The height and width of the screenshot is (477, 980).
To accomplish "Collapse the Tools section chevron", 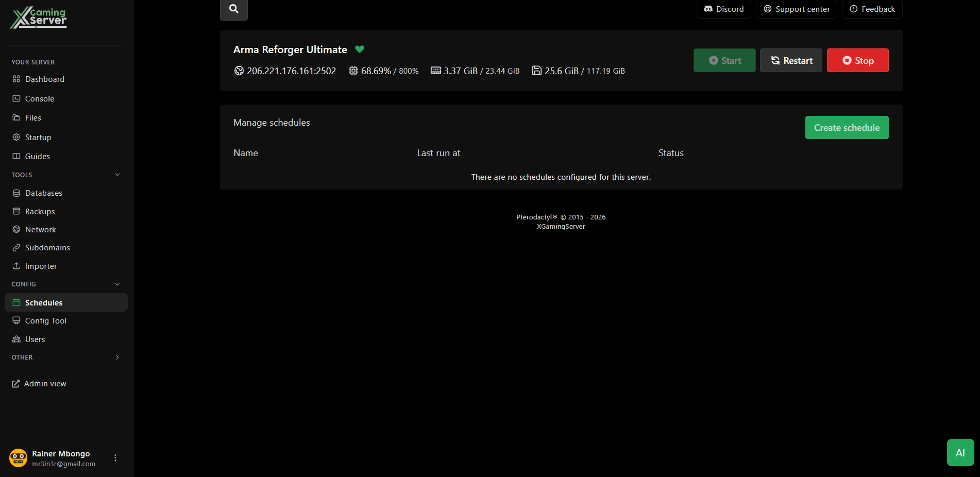I will tap(117, 175).
